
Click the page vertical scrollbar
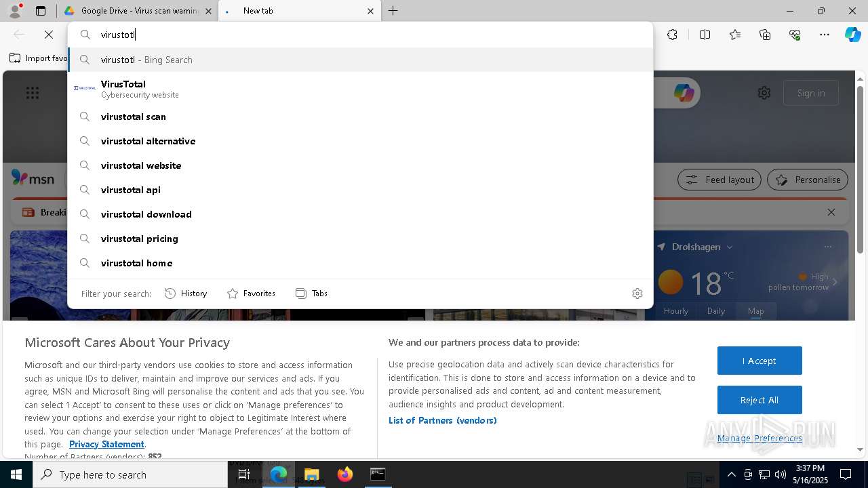[860, 169]
